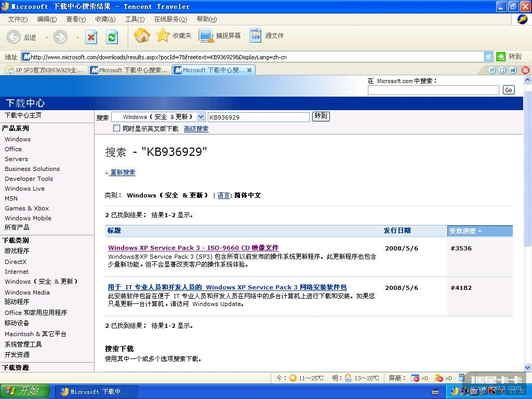Sort by the 标题 column header
This screenshot has width=532, height=399.
[114, 231]
